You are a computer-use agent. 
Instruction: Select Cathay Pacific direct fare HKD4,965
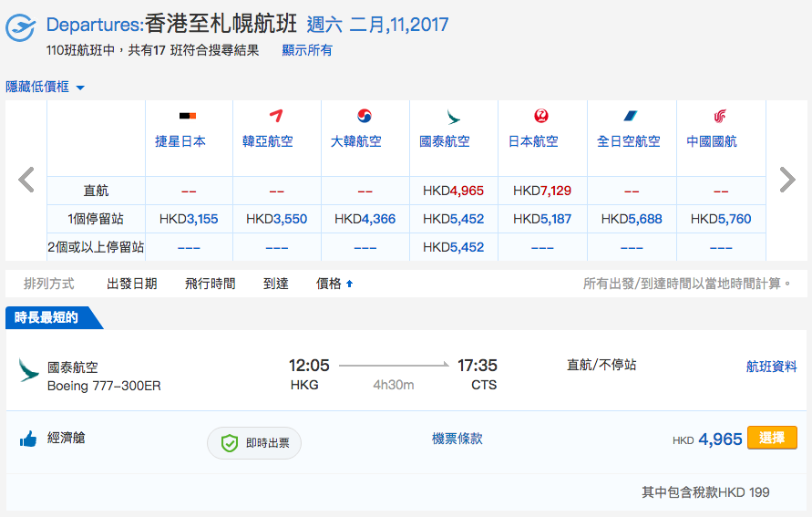pyautogui.click(x=453, y=191)
